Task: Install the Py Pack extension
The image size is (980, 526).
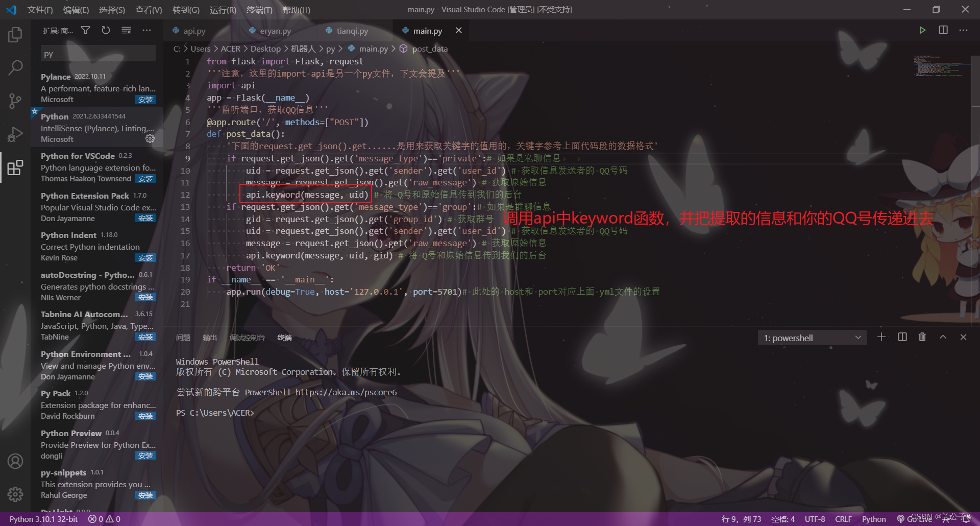Action: tap(145, 416)
